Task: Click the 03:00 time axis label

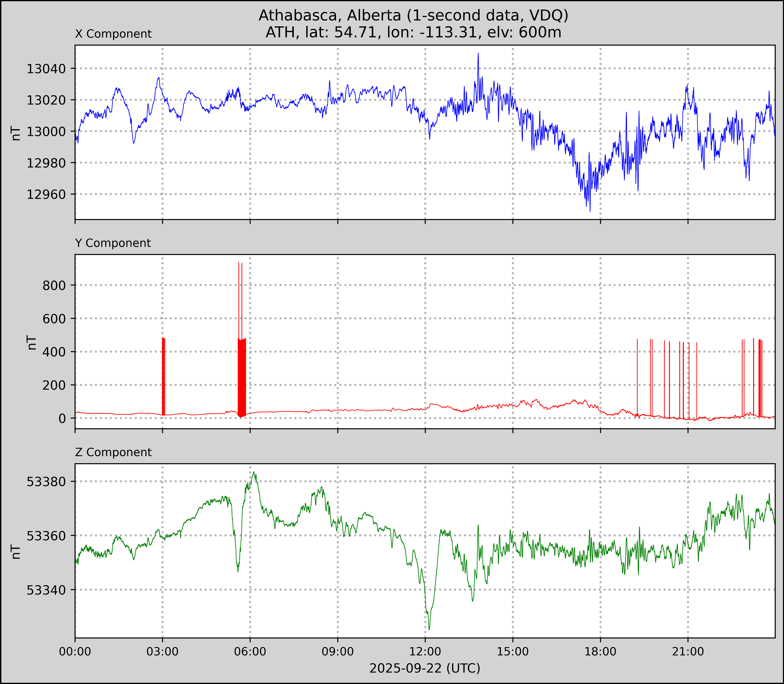Action: point(162,651)
